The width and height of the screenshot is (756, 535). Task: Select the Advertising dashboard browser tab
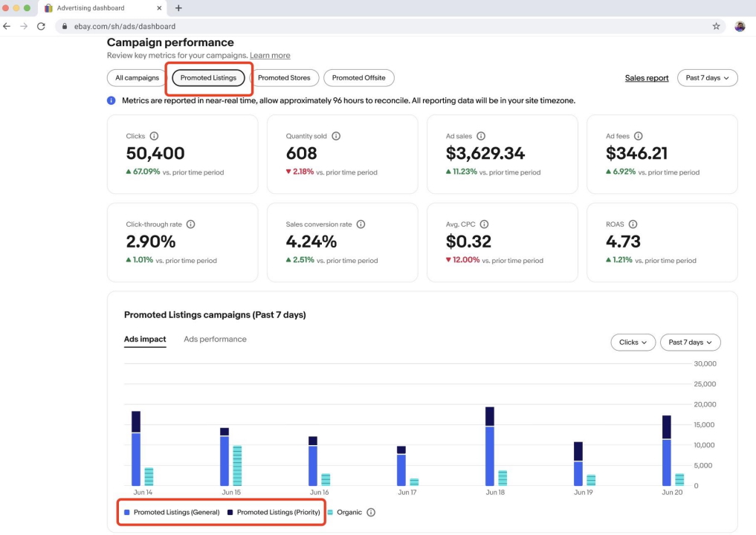(103, 8)
